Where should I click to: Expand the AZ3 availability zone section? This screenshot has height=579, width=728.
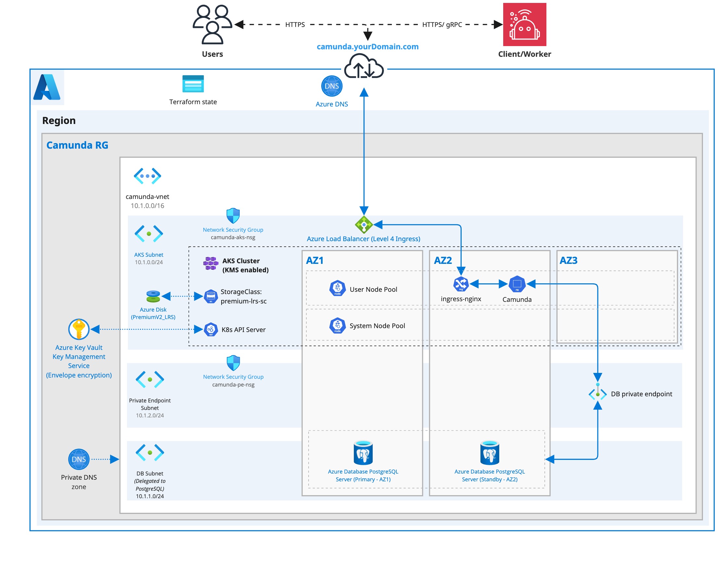pos(569,261)
